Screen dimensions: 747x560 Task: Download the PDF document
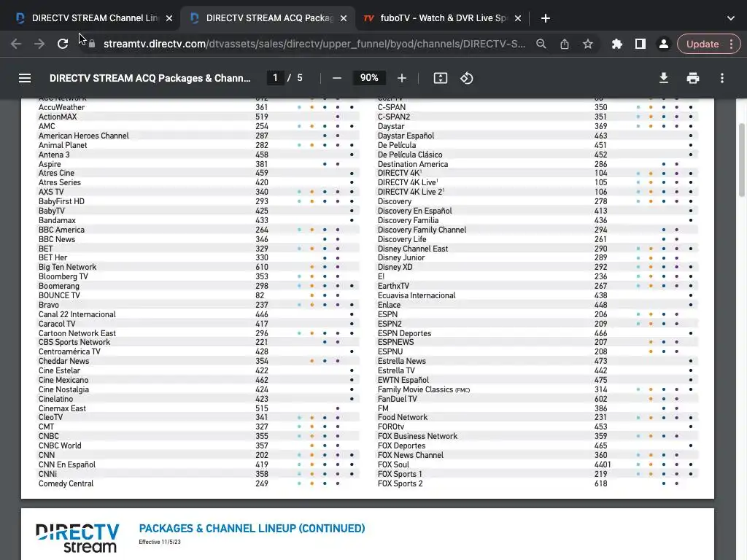point(664,78)
